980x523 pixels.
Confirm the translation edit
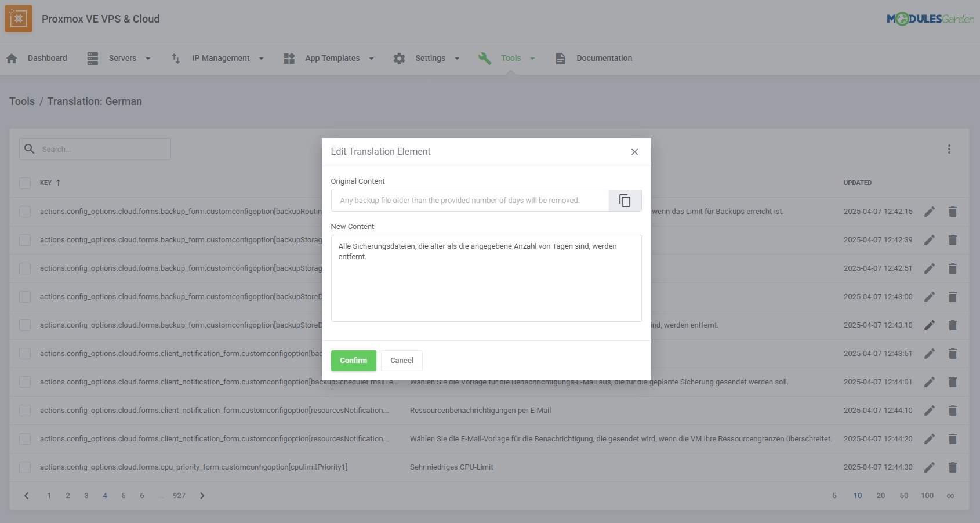[353, 360]
